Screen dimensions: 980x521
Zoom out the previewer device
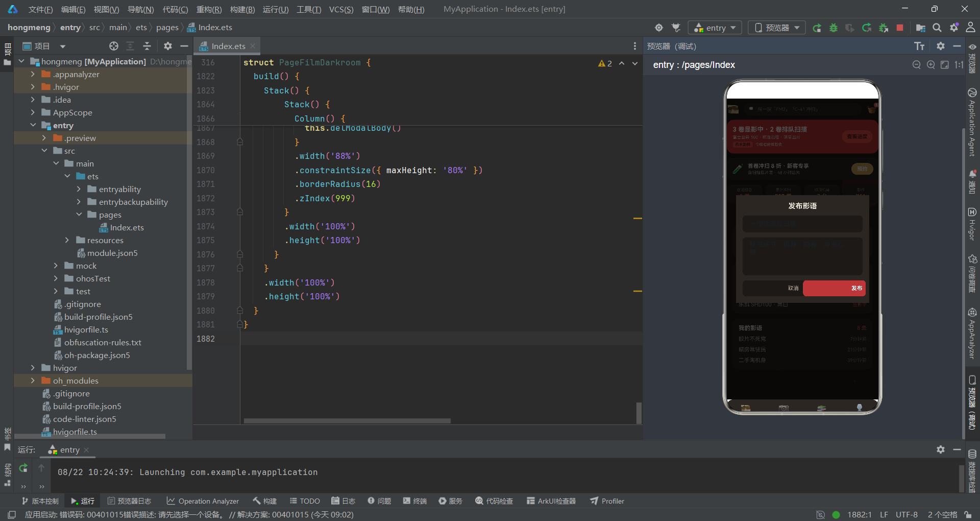[917, 65]
